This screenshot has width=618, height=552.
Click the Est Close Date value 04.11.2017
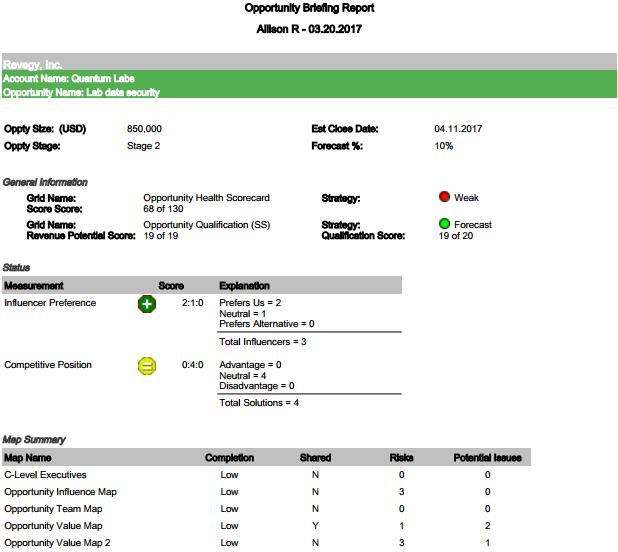(458, 129)
